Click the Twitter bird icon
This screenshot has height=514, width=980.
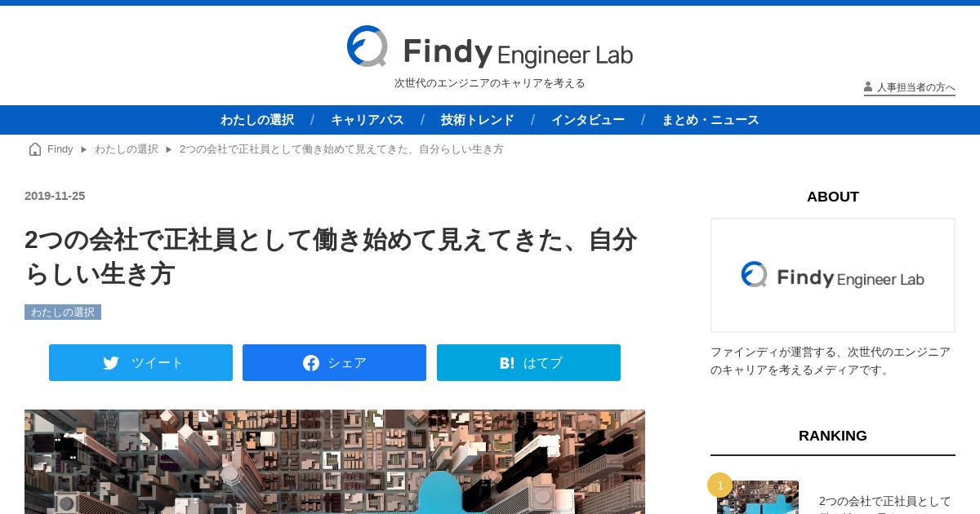click(x=111, y=363)
